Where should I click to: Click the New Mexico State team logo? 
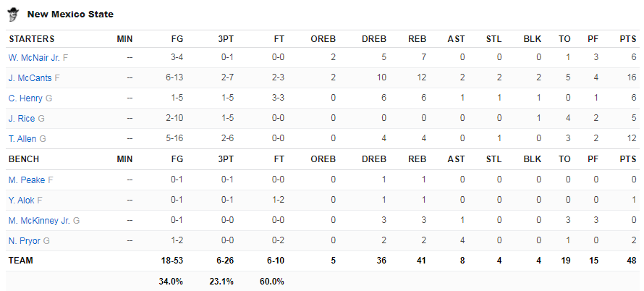click(x=14, y=14)
